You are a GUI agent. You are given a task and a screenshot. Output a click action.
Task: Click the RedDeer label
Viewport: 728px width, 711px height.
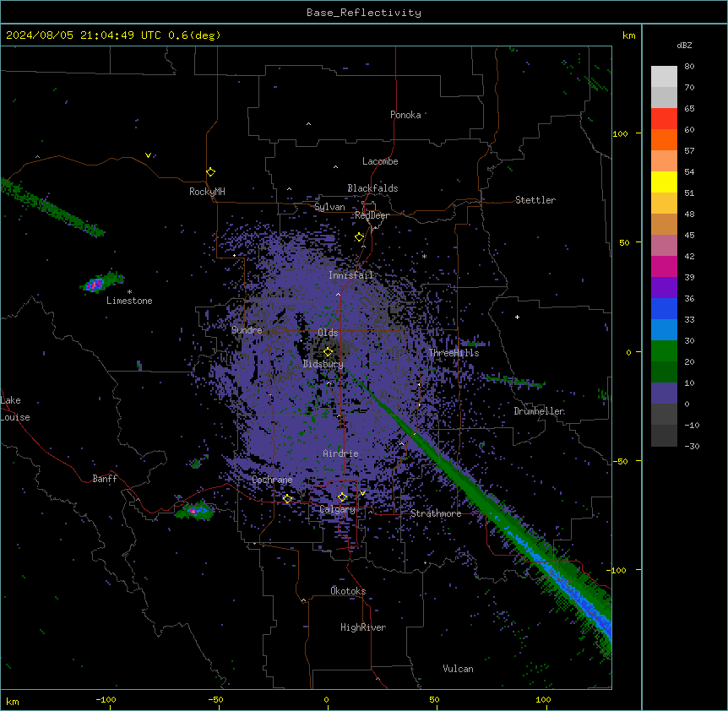tap(372, 215)
